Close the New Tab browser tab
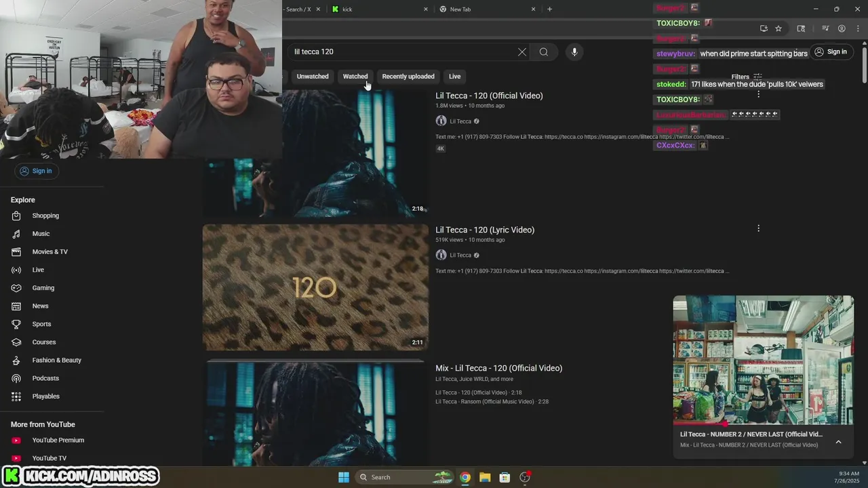The width and height of the screenshot is (868, 488). pos(533,9)
